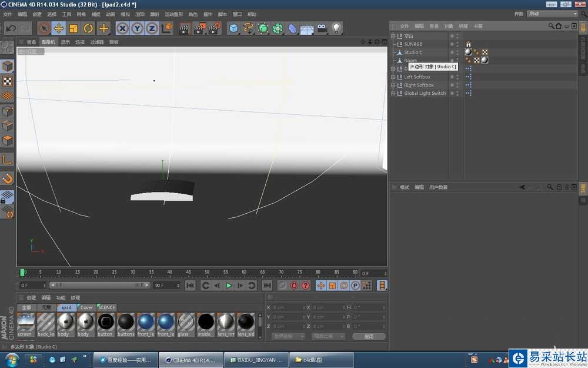This screenshot has height=368, width=588.
Task: Click the Render to Picture Viewer icon
Action: point(199,28)
